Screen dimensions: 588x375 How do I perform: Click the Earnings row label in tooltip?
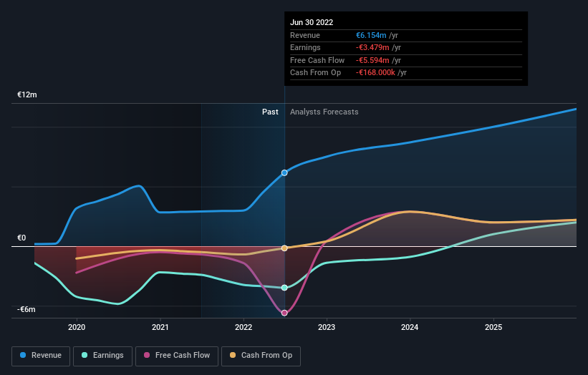[305, 47]
